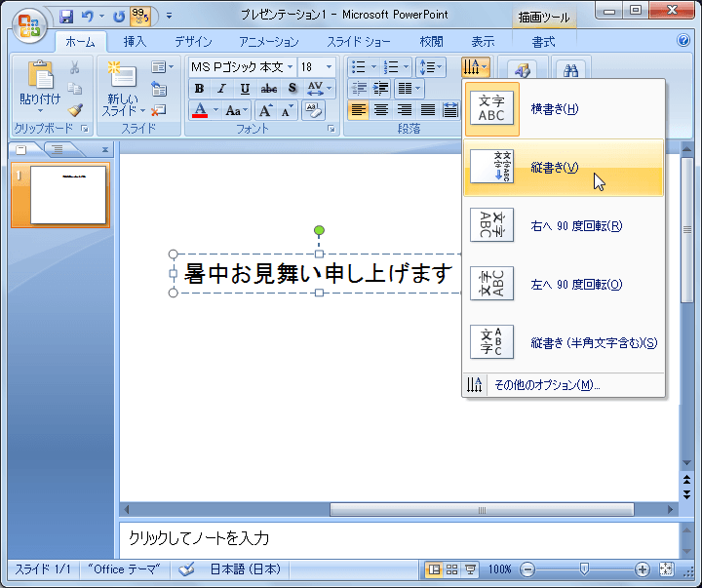The image size is (702, 588).
Task: Save the presentation using the floppy icon
Action: click(66, 17)
